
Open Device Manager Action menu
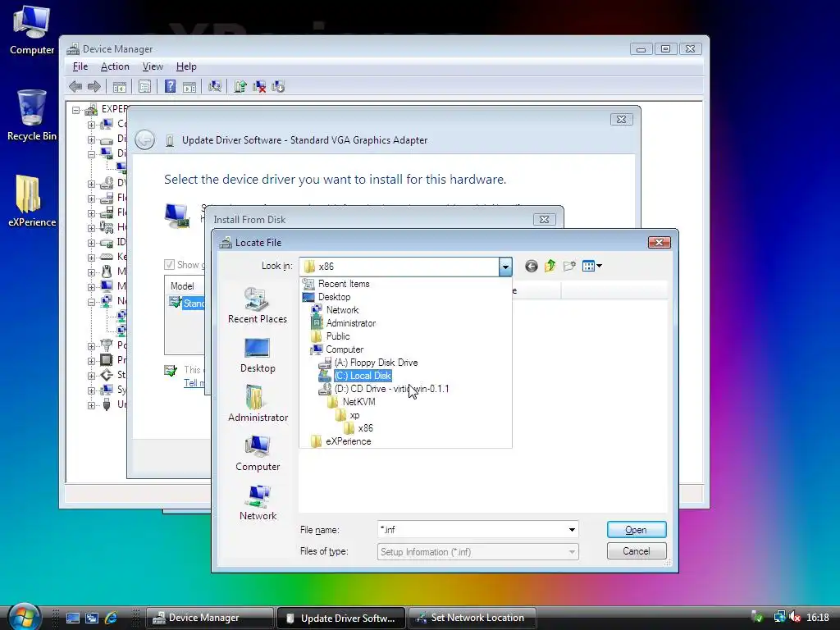coord(115,66)
